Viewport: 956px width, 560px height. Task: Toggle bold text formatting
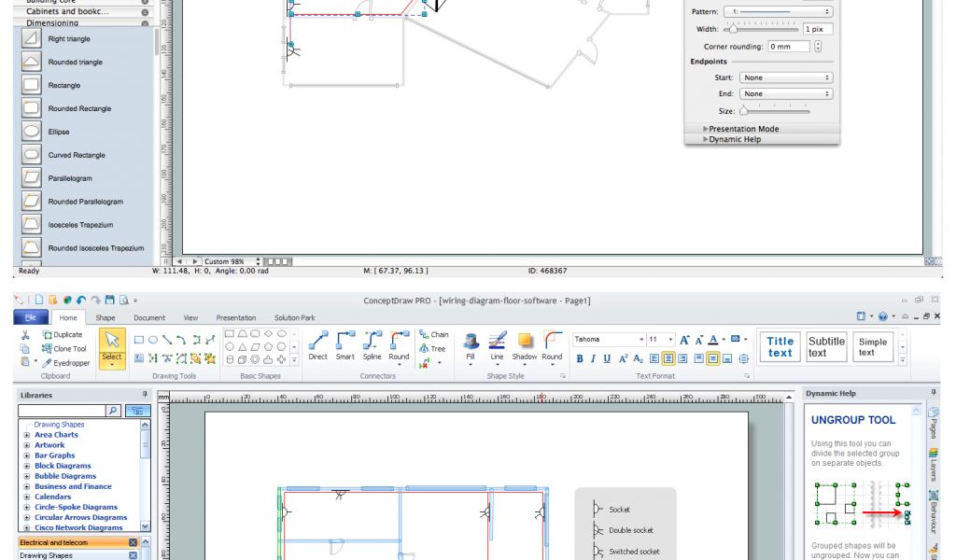pyautogui.click(x=580, y=358)
